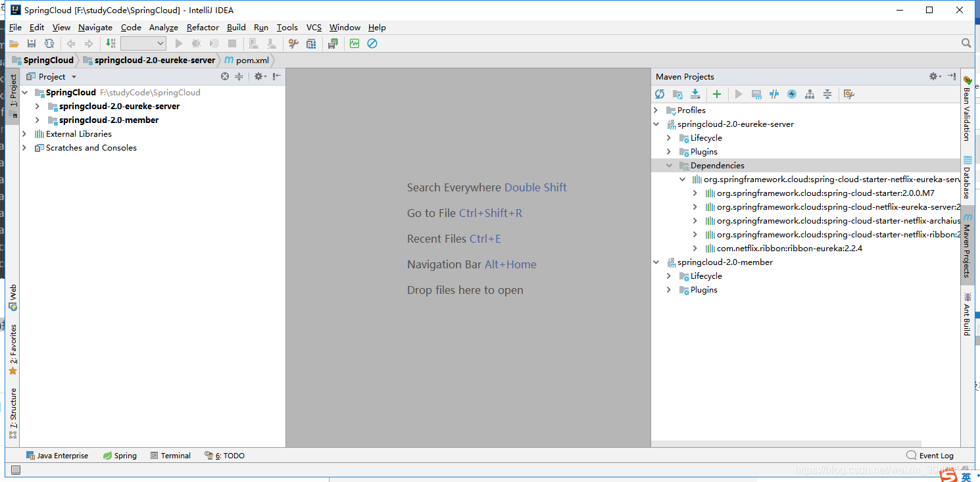Click Run Maven Build play icon

(739, 94)
